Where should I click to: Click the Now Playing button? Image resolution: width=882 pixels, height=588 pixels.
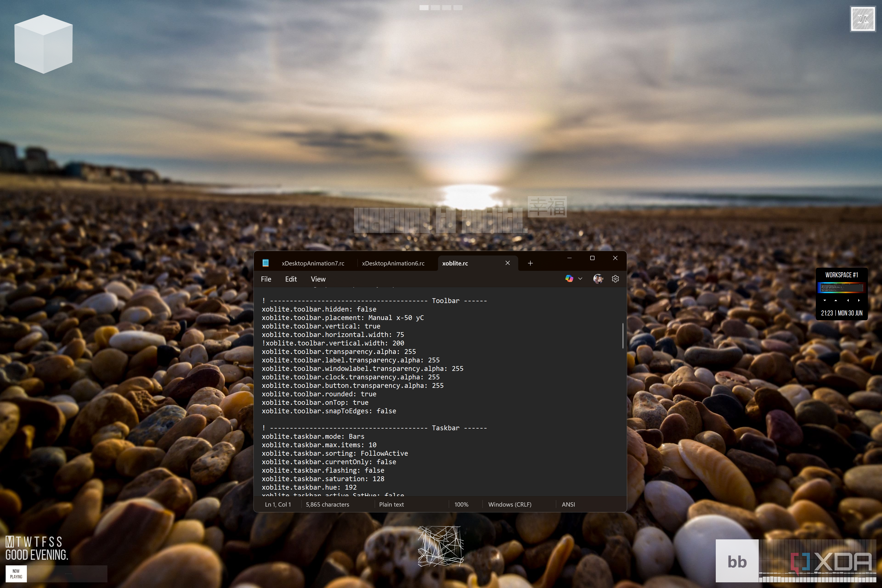coord(16,574)
